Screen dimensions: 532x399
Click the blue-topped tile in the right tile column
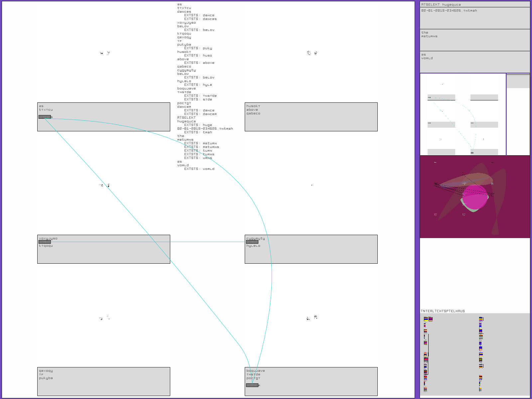(x=481, y=348)
